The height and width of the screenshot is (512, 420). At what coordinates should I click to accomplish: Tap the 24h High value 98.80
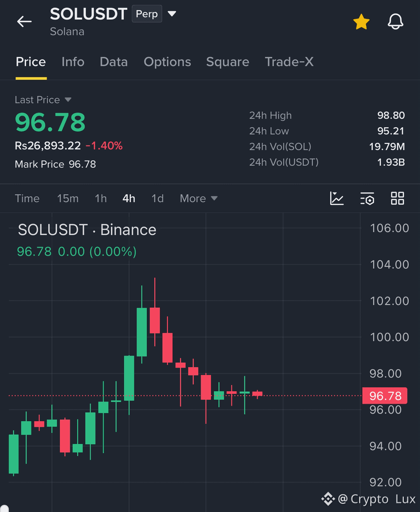click(x=391, y=115)
